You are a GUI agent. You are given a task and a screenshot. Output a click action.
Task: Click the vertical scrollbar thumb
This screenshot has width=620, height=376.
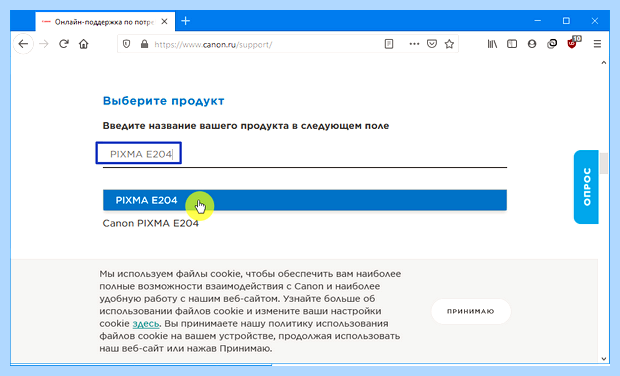coord(603,163)
